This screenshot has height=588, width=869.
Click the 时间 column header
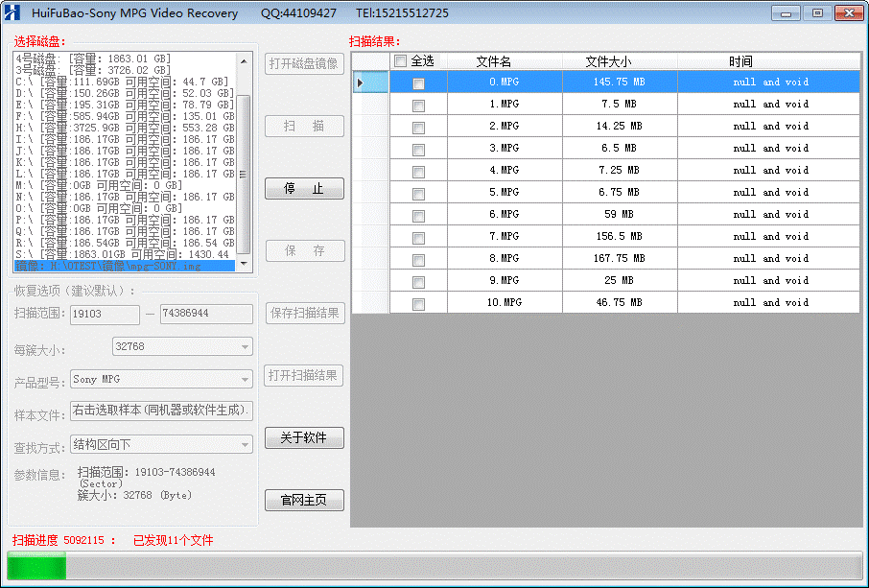click(740, 61)
